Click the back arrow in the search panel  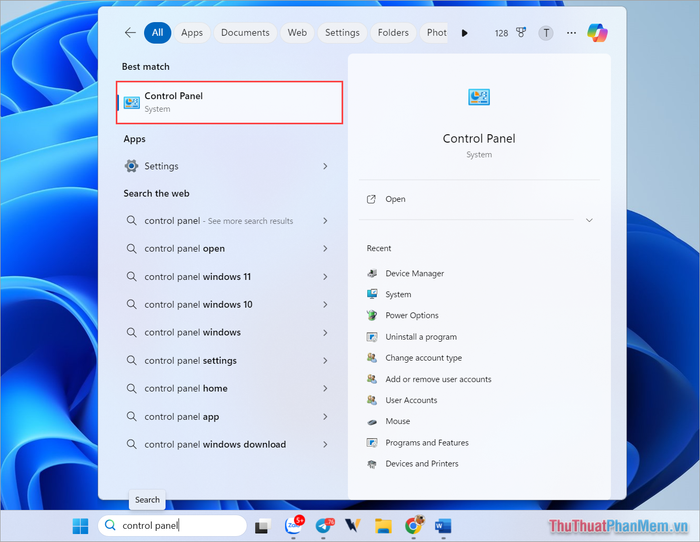tap(130, 33)
